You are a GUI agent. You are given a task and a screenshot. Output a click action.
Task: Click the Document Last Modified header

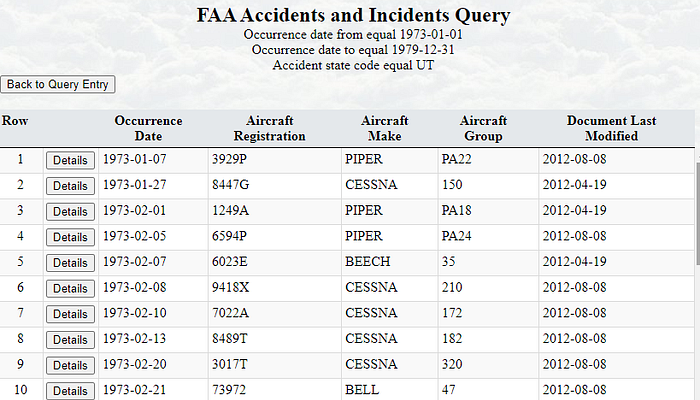(x=611, y=128)
